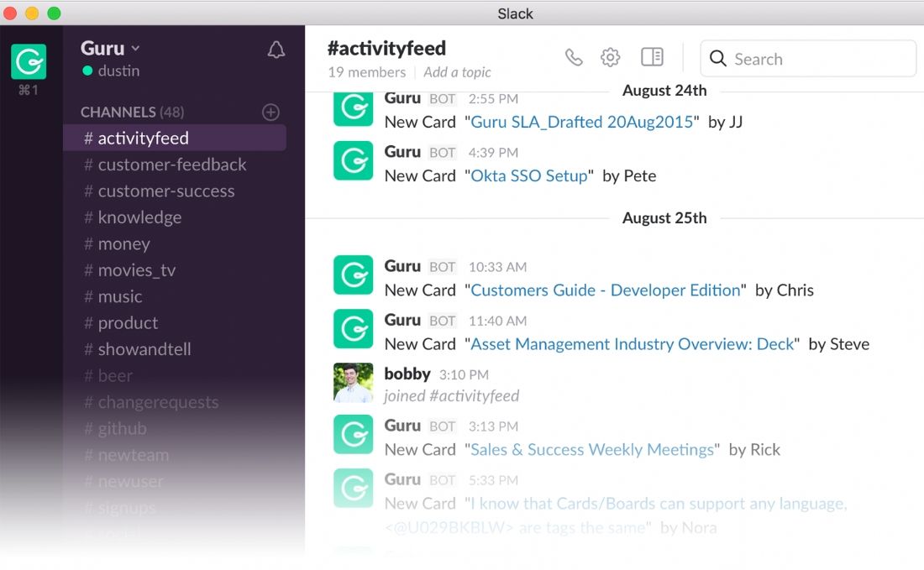
Task: Click the bobby username
Action: [x=407, y=374]
